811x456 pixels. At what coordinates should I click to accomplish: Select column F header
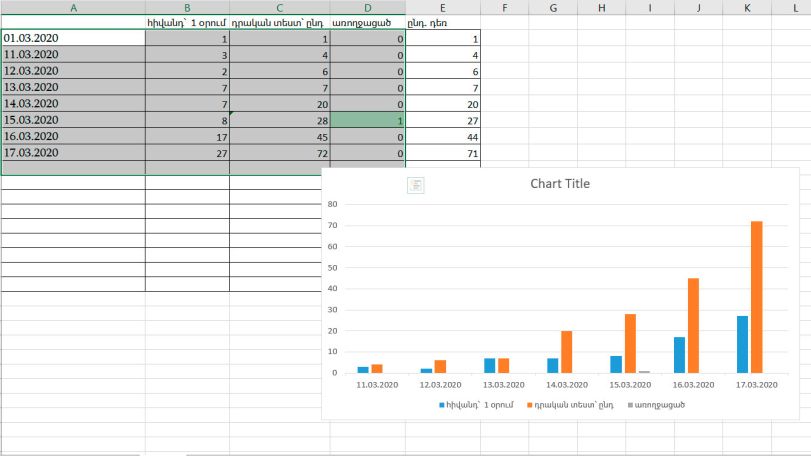tap(504, 8)
